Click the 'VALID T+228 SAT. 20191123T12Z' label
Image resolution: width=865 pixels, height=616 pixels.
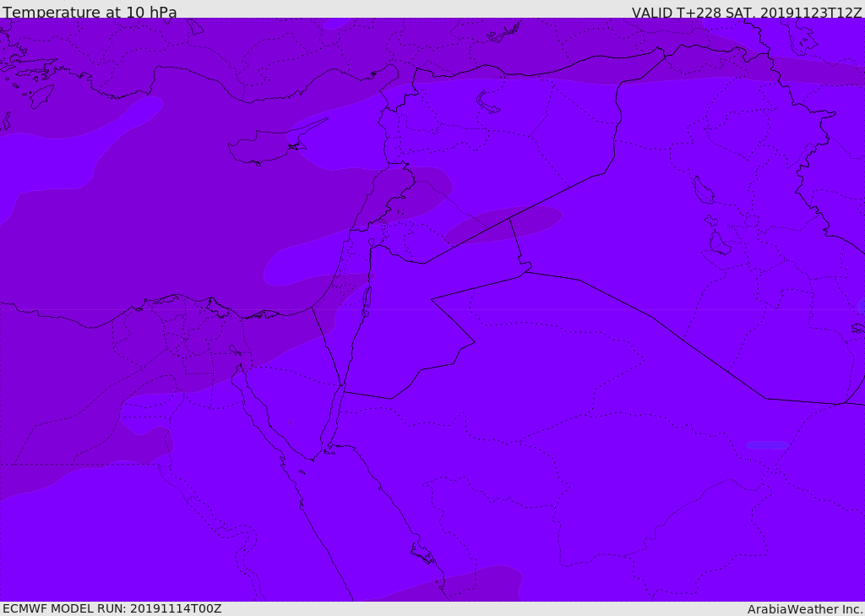(x=747, y=13)
